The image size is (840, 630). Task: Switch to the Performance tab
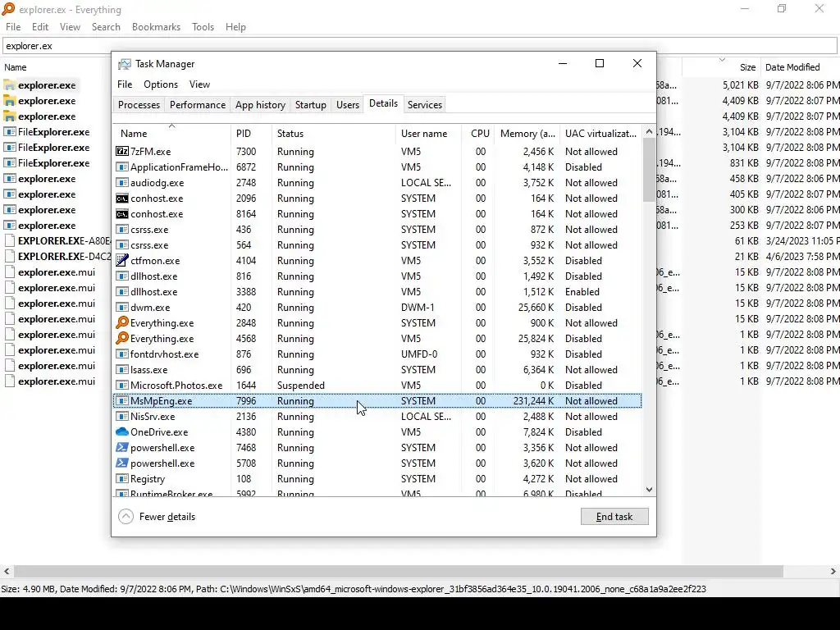tap(198, 104)
